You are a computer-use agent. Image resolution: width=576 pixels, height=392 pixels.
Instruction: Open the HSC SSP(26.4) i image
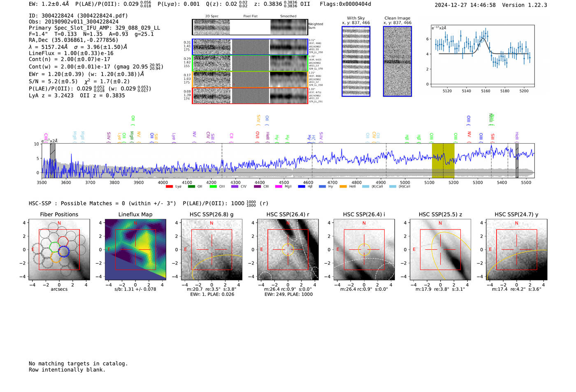[364, 250]
